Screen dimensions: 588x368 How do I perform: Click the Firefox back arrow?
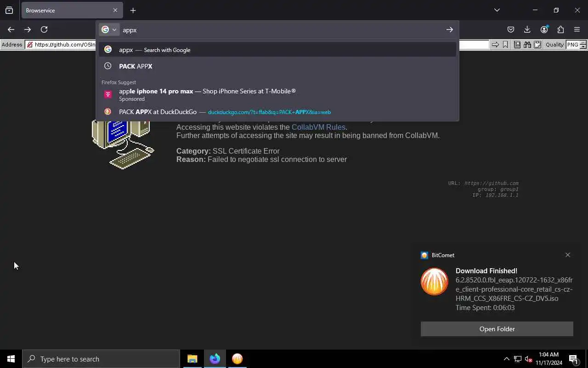(x=11, y=29)
